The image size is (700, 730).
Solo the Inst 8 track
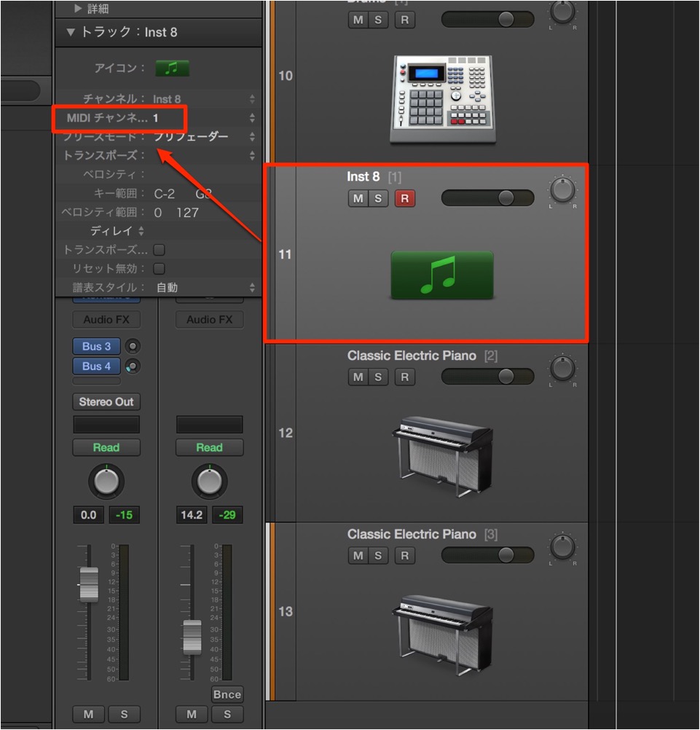point(378,198)
